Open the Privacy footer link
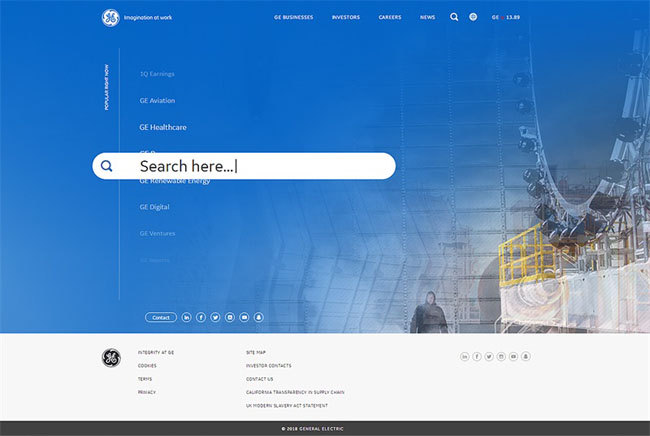Image resolution: width=650 pixels, height=436 pixels. click(x=147, y=392)
